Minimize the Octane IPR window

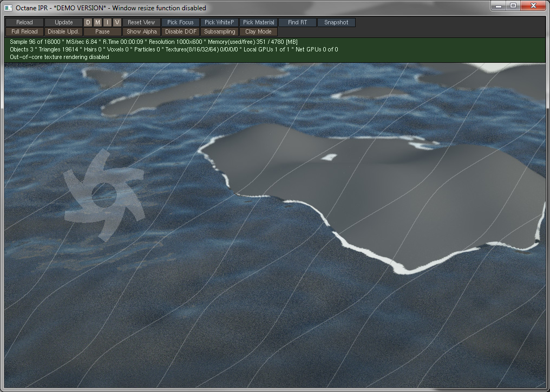point(499,5)
